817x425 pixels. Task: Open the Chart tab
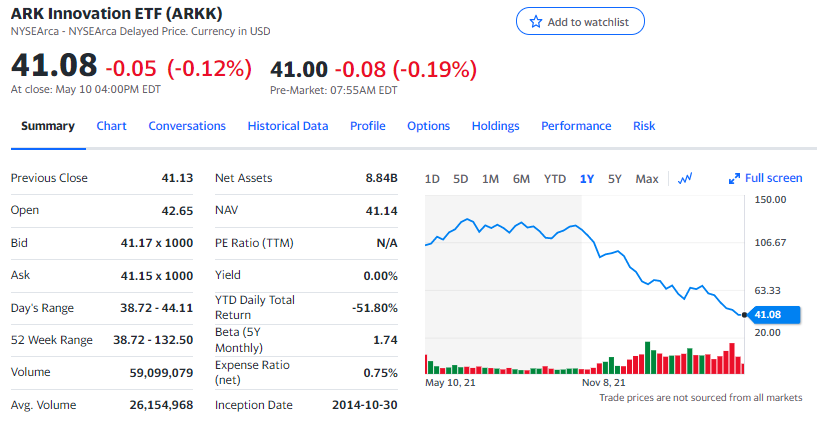tap(111, 126)
